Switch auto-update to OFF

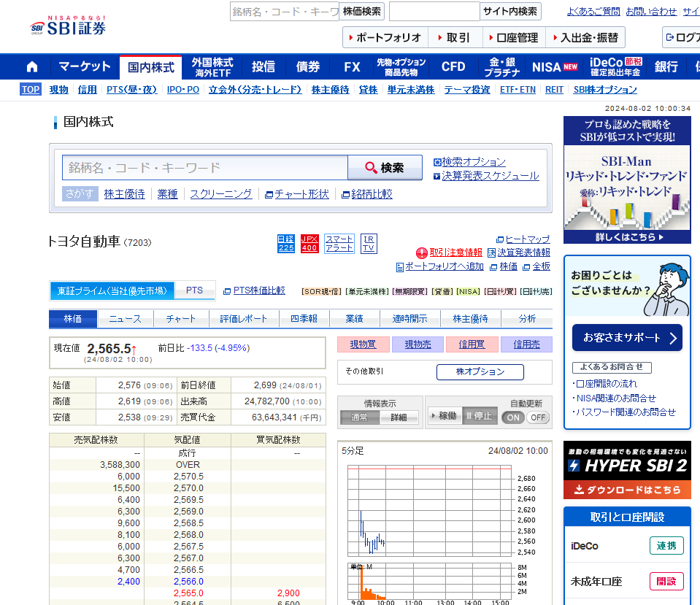click(538, 417)
